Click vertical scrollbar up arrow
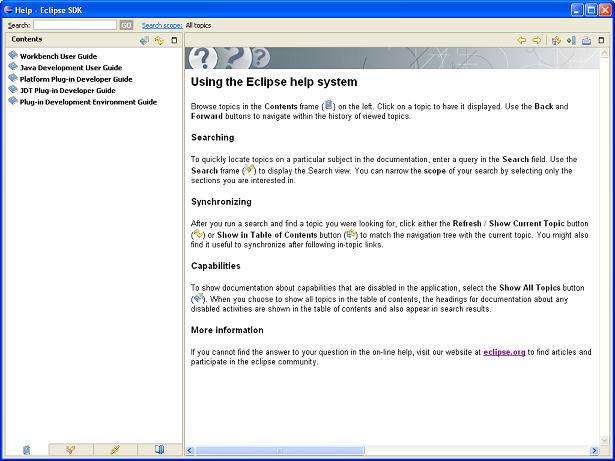Viewport: 615px width, 461px height. tap(604, 52)
